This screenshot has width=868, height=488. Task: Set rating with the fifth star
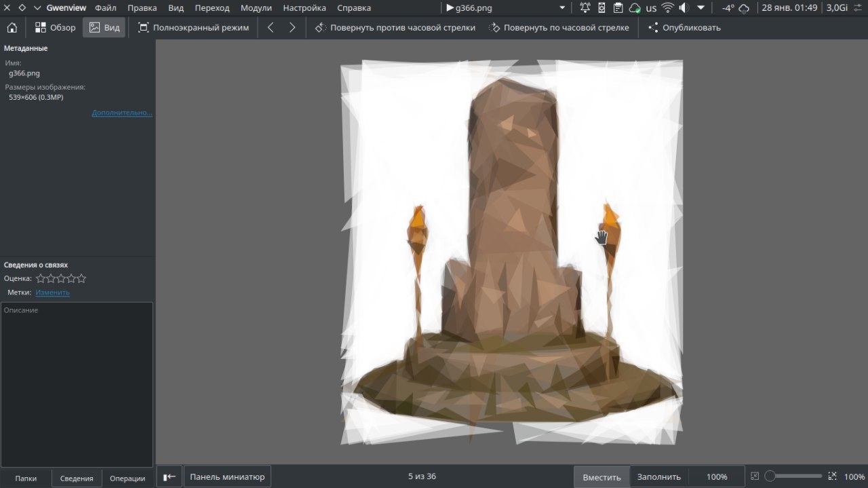(81, 278)
